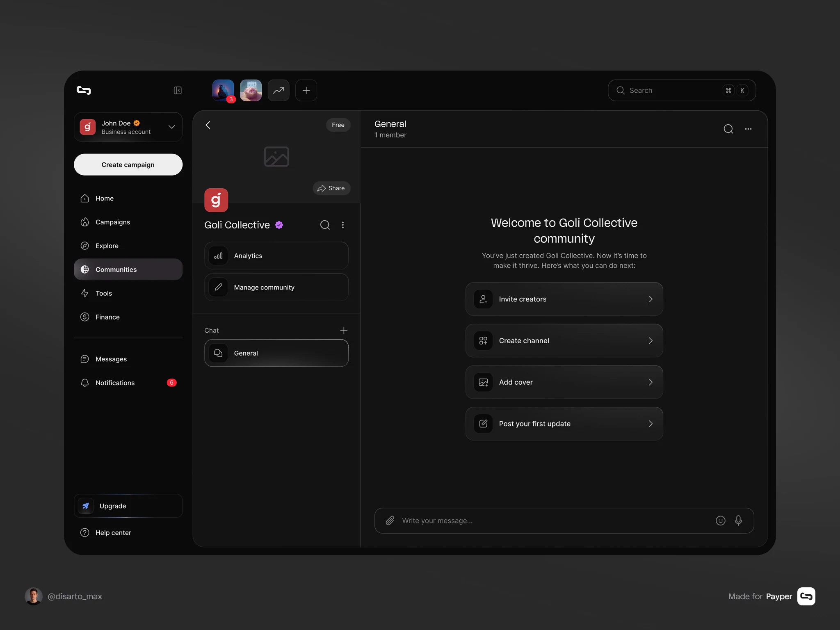The height and width of the screenshot is (630, 840).
Task: Start voice recording with microphone icon
Action: point(738,520)
